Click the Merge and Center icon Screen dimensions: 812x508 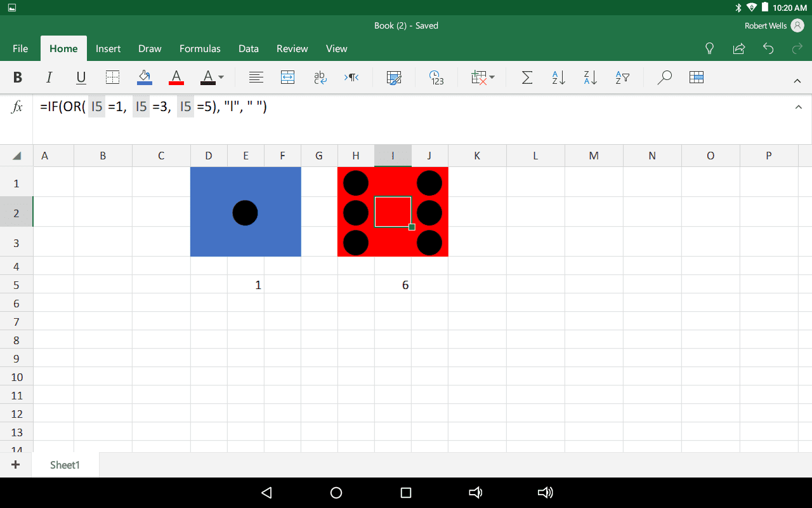(x=288, y=77)
